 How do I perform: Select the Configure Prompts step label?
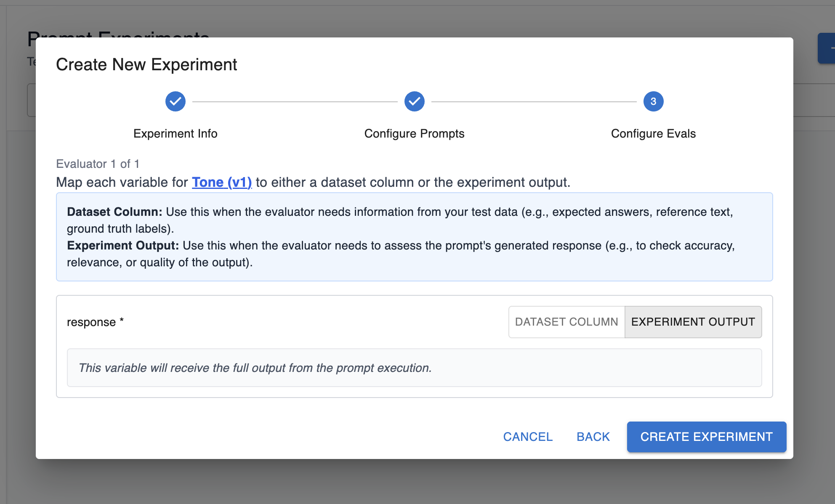click(414, 133)
